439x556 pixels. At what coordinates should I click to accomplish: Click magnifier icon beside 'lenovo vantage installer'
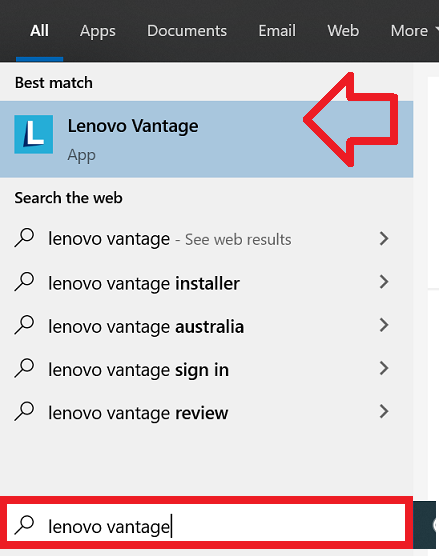coord(24,282)
